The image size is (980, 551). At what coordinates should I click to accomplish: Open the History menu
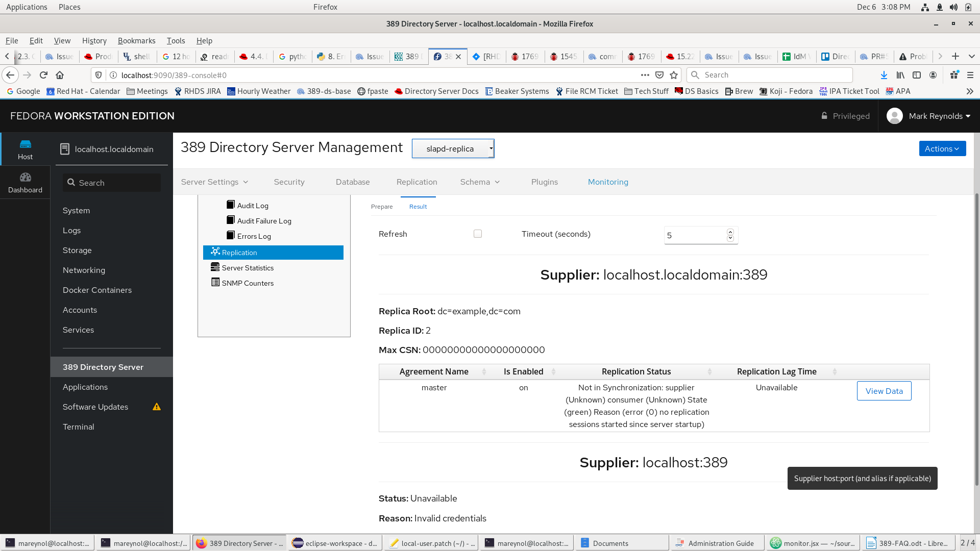[94, 41]
